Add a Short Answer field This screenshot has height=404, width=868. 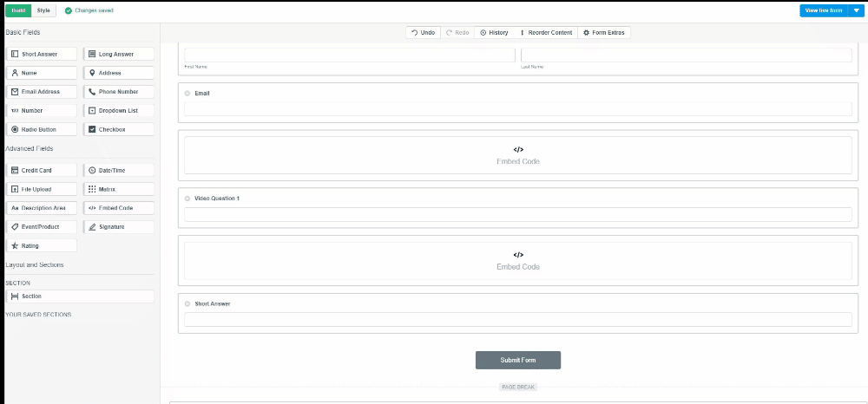tap(41, 54)
